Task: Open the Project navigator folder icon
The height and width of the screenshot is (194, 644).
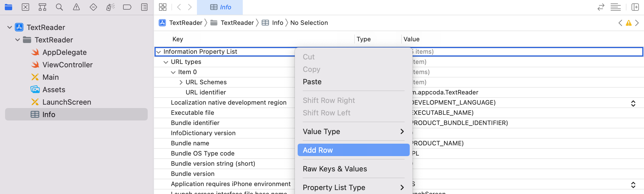Action: (8, 7)
